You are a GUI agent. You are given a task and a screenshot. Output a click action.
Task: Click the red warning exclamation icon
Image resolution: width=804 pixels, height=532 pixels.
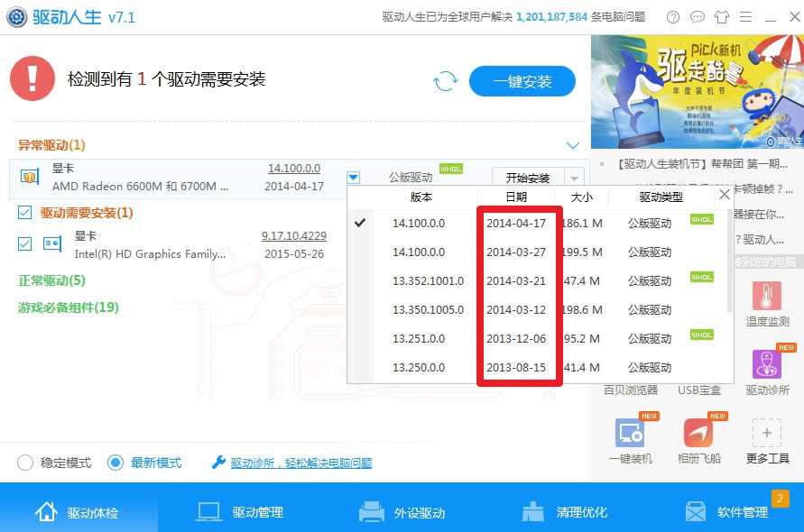32,78
